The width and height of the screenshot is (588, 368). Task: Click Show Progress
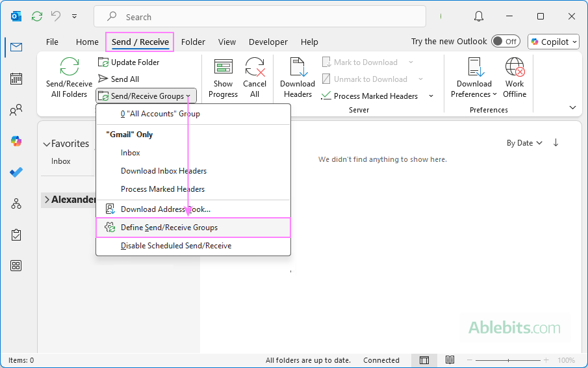pyautogui.click(x=223, y=77)
